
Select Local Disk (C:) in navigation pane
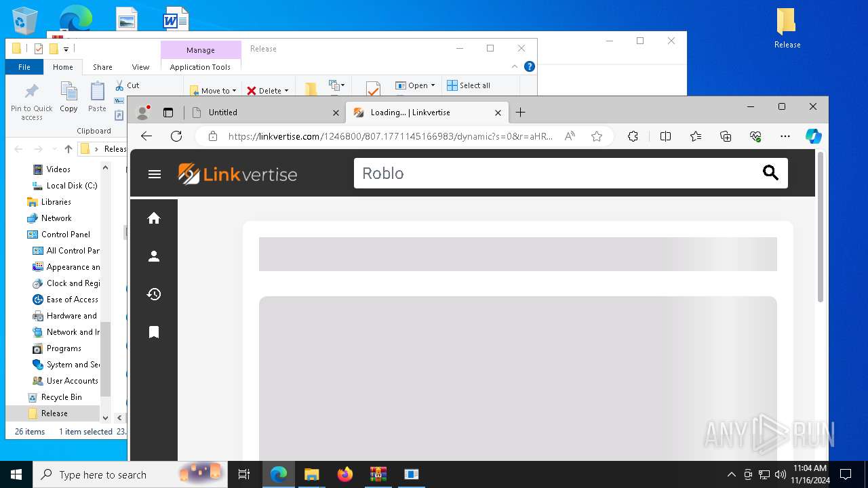(x=65, y=186)
